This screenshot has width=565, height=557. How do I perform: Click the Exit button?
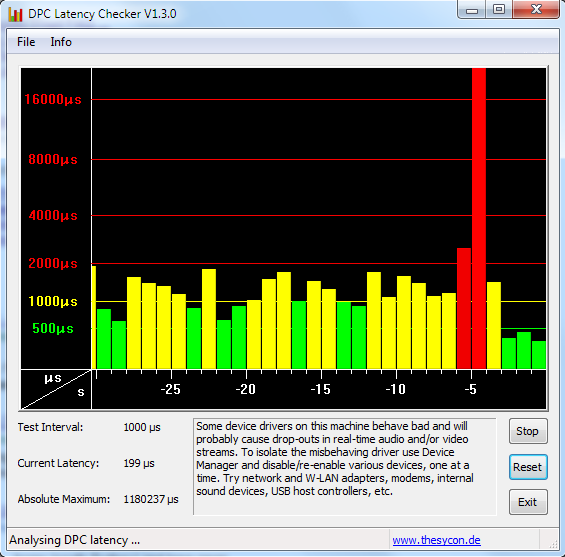528,502
